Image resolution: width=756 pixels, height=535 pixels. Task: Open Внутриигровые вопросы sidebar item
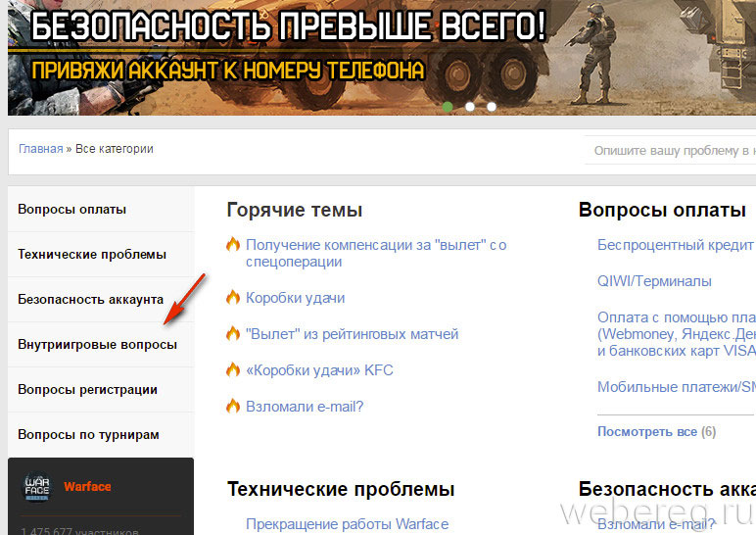(x=101, y=345)
